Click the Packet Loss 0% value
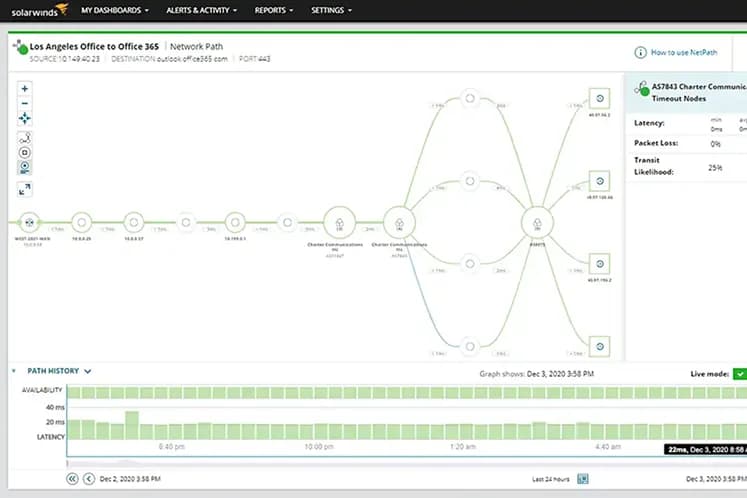747x498 pixels. (x=715, y=144)
